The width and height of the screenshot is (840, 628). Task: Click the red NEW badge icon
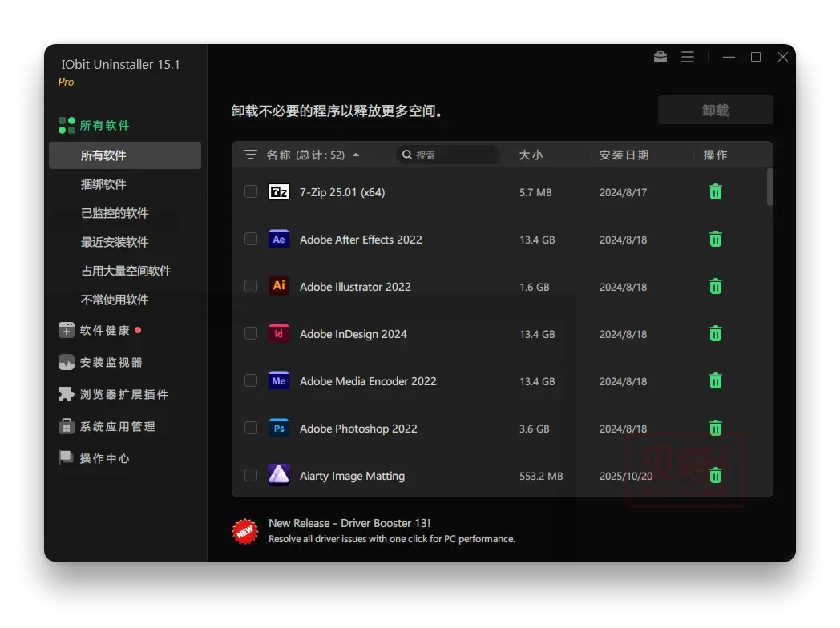(244, 531)
